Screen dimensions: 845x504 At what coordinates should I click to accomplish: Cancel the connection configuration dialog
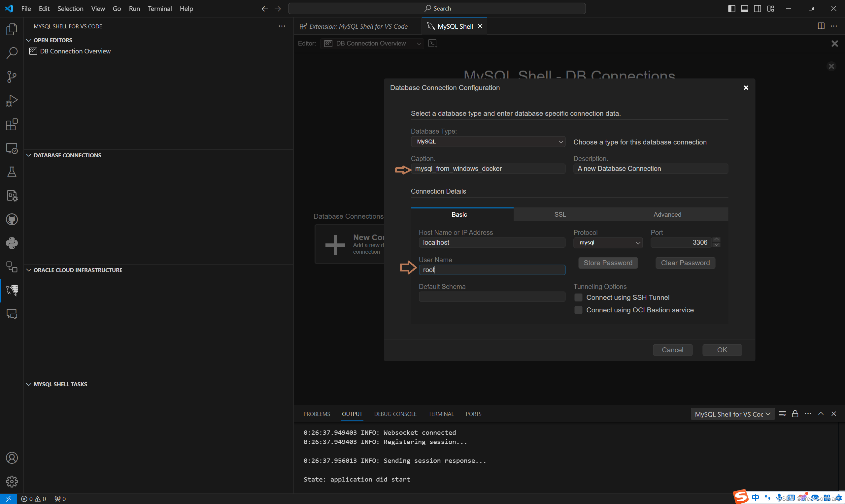672,350
